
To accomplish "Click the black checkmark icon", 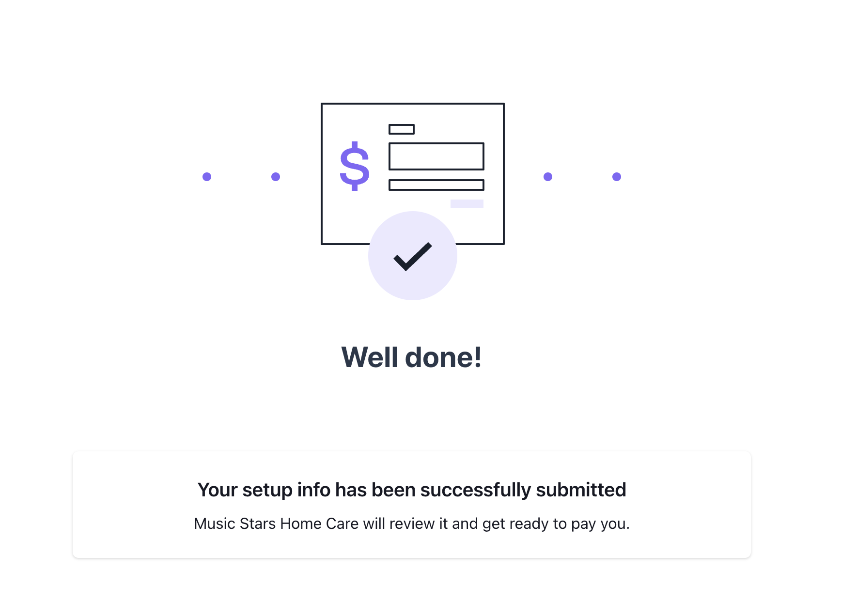I will (x=413, y=256).
